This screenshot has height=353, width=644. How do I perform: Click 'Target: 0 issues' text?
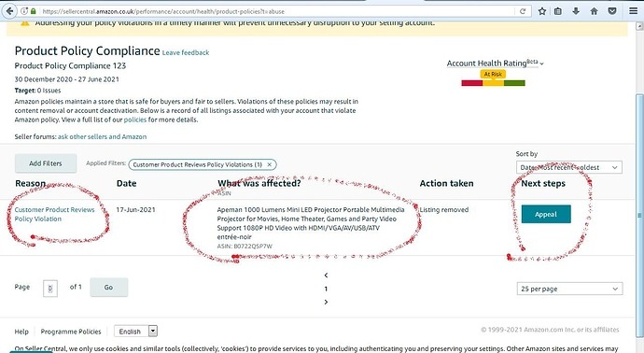coord(37,91)
